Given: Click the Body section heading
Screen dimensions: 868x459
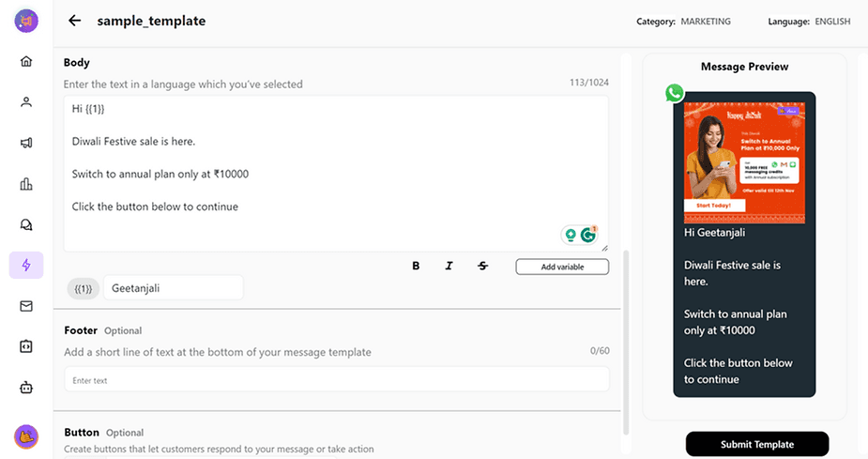Looking at the screenshot, I should point(76,63).
